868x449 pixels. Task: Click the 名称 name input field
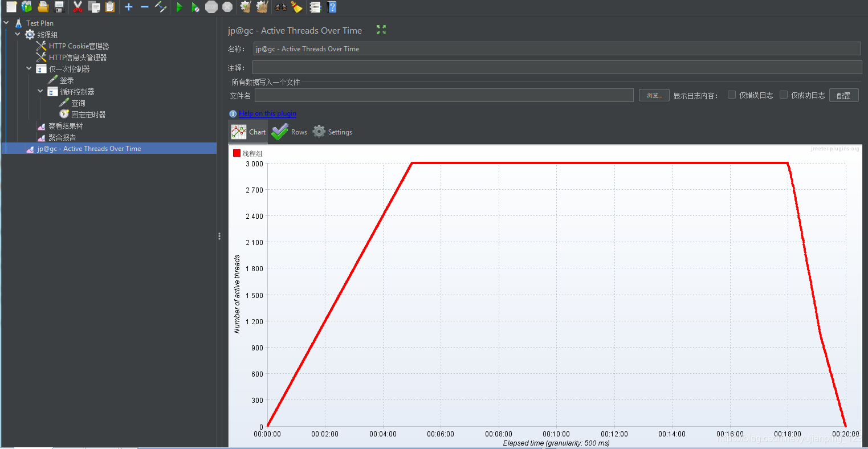(x=557, y=49)
